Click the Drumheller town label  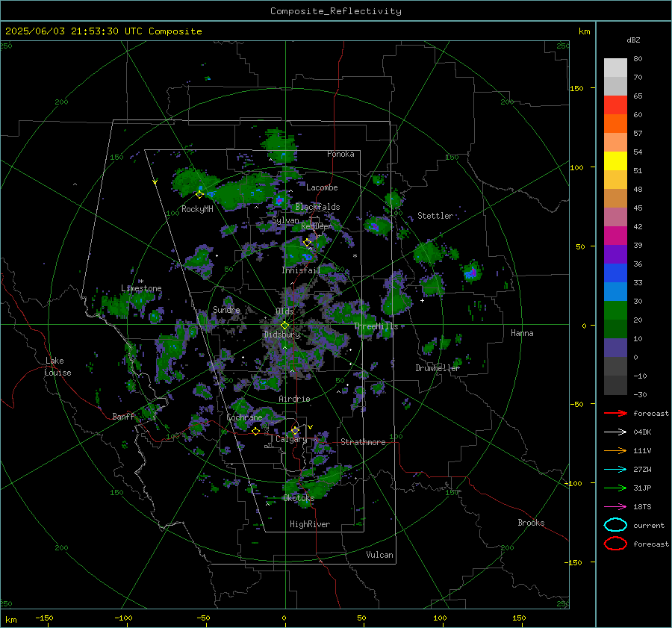pyautogui.click(x=438, y=368)
